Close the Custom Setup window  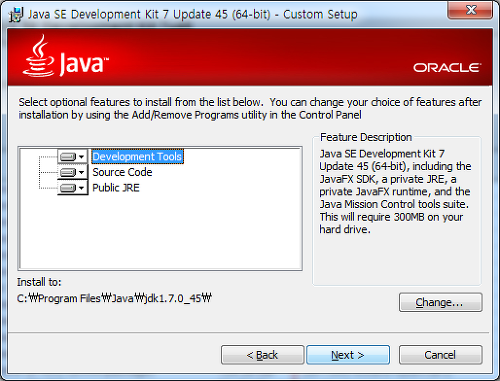470,10
